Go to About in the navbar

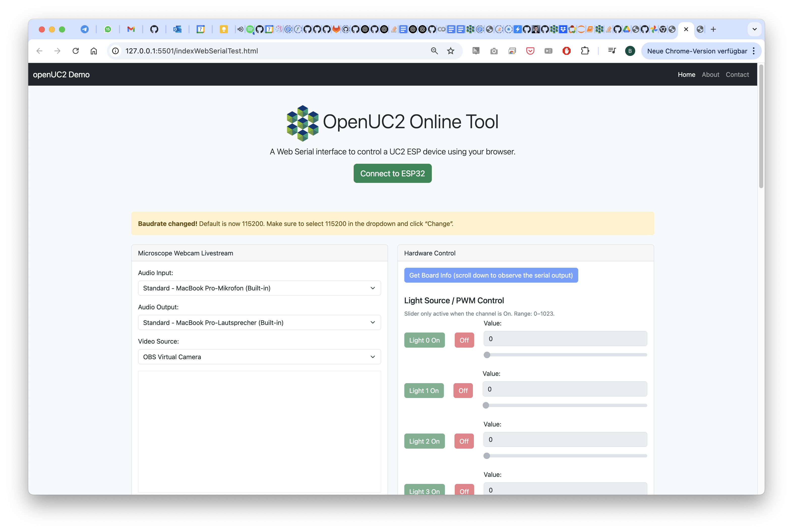710,75
